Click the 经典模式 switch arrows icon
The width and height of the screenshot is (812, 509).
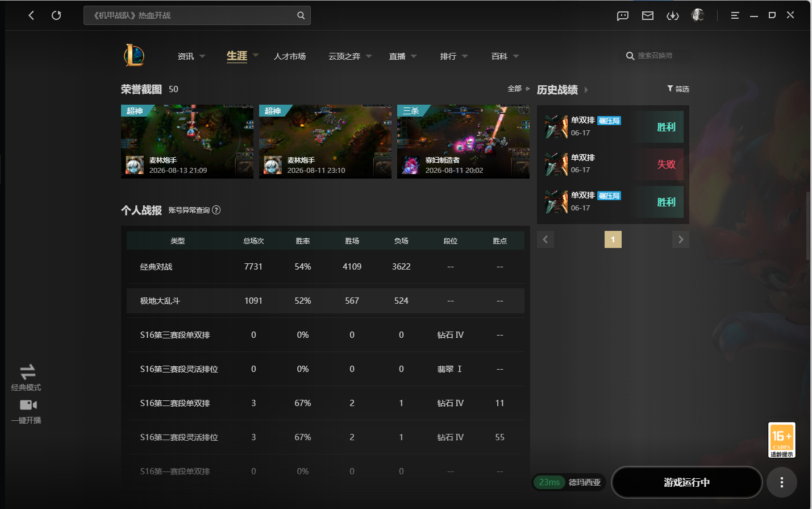point(28,372)
